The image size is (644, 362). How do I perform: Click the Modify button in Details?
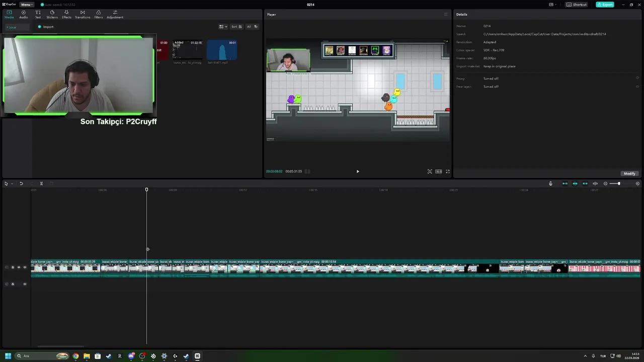[629, 173]
